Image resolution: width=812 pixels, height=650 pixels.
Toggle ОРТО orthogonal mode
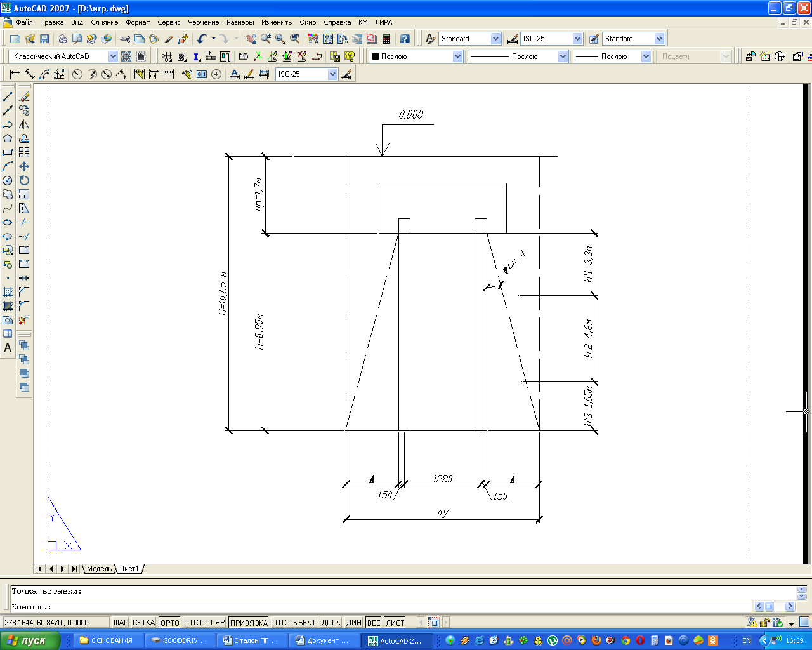point(170,623)
